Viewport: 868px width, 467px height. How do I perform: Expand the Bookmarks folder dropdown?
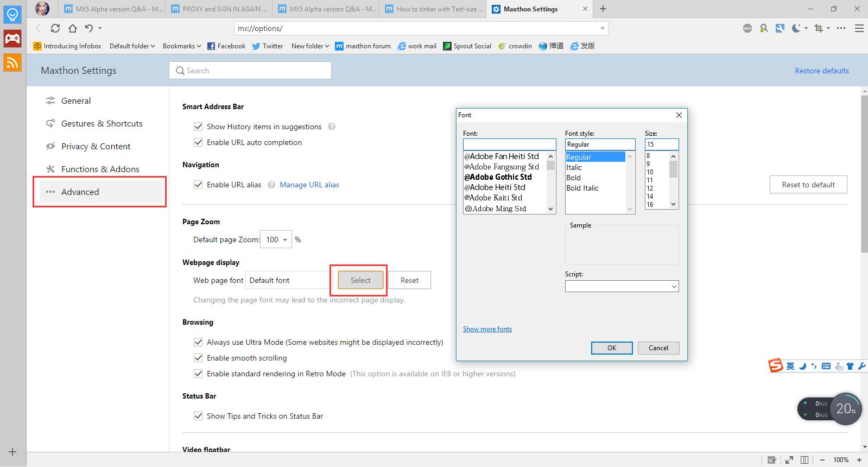click(182, 46)
